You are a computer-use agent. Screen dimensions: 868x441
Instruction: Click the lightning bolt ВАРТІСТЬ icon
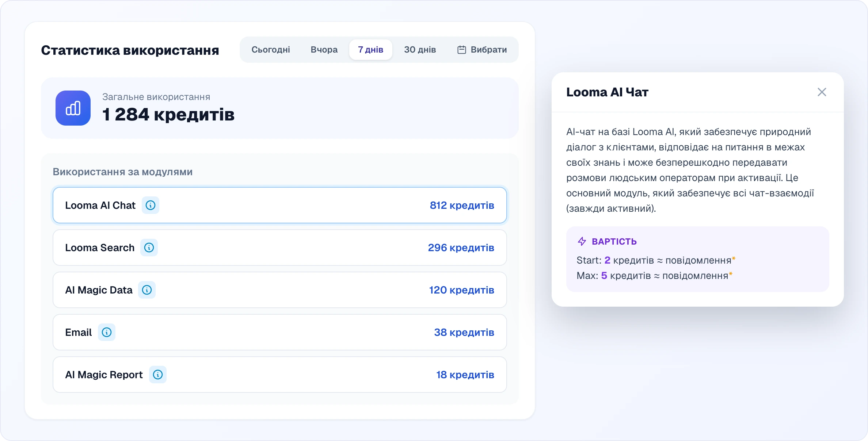pyautogui.click(x=582, y=241)
